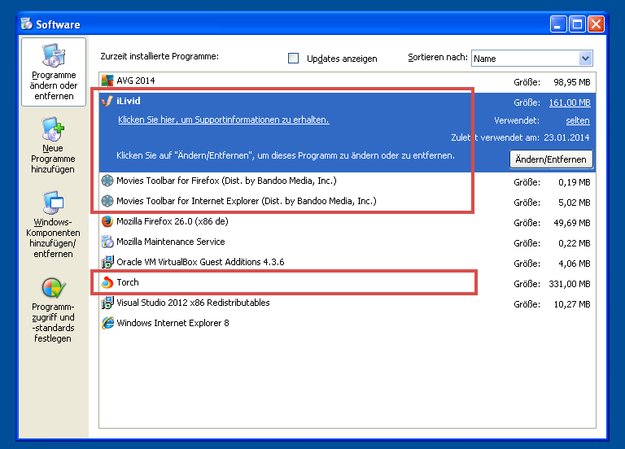Image resolution: width=625 pixels, height=449 pixels.
Task: Click size value '0,22 MB' row
Action: [x=574, y=243]
